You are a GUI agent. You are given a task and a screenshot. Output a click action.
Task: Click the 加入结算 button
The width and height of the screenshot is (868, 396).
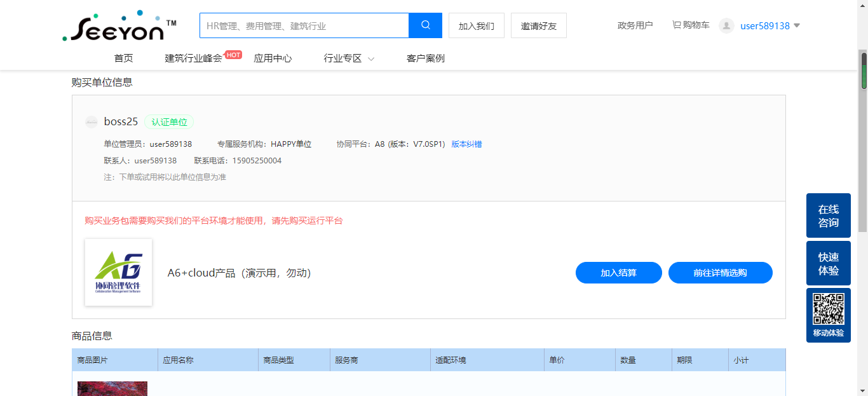pyautogui.click(x=619, y=273)
